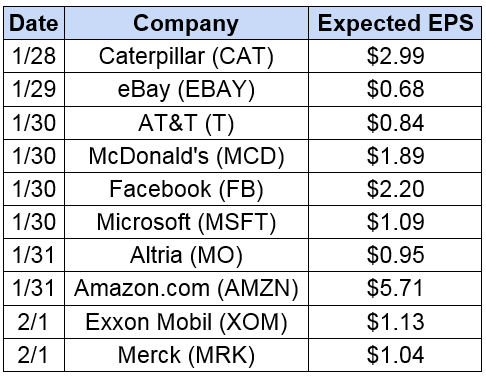Select the Company column header
This screenshot has width=486, height=377.
[186, 23]
